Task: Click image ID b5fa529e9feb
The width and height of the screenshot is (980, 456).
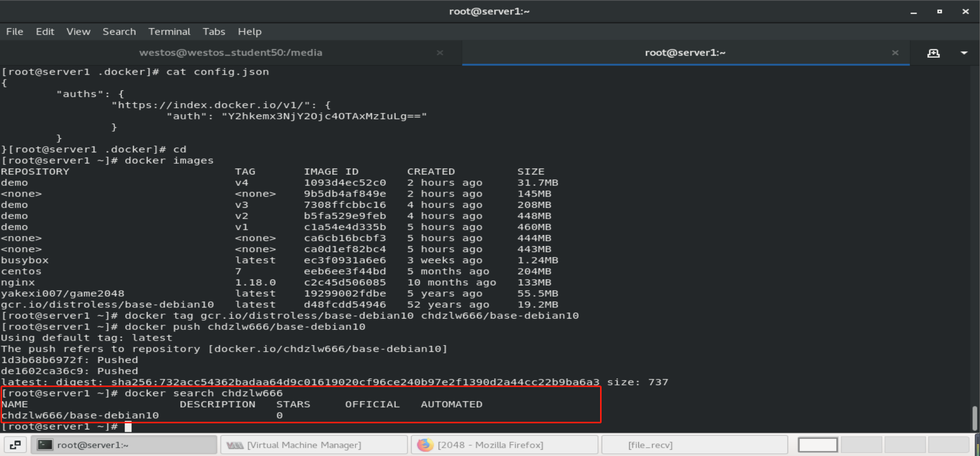Action: (345, 216)
